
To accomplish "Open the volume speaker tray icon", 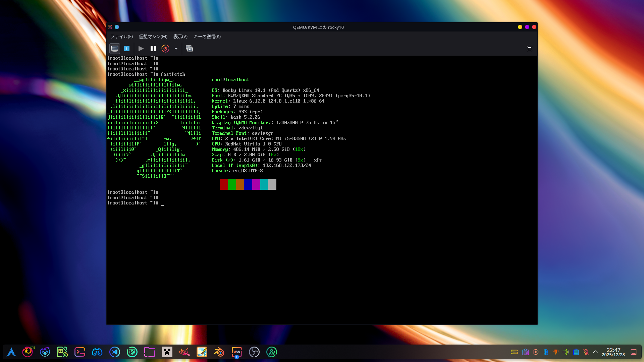I will [566, 352].
